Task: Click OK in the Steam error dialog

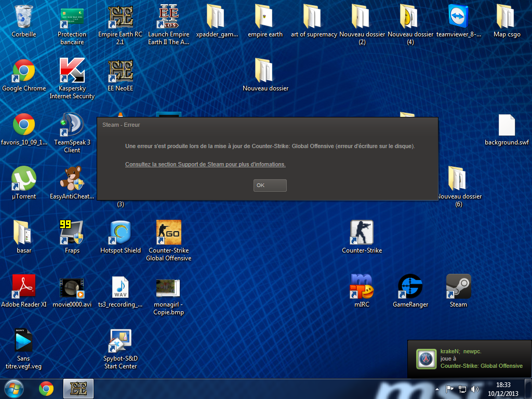Action: pyautogui.click(x=270, y=185)
